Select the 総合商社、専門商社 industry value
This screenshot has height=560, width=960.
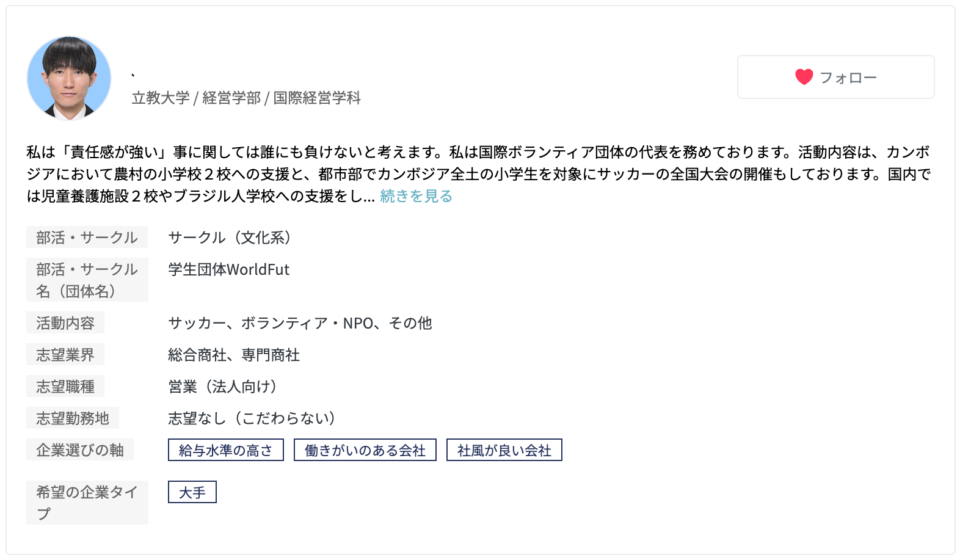(x=234, y=355)
